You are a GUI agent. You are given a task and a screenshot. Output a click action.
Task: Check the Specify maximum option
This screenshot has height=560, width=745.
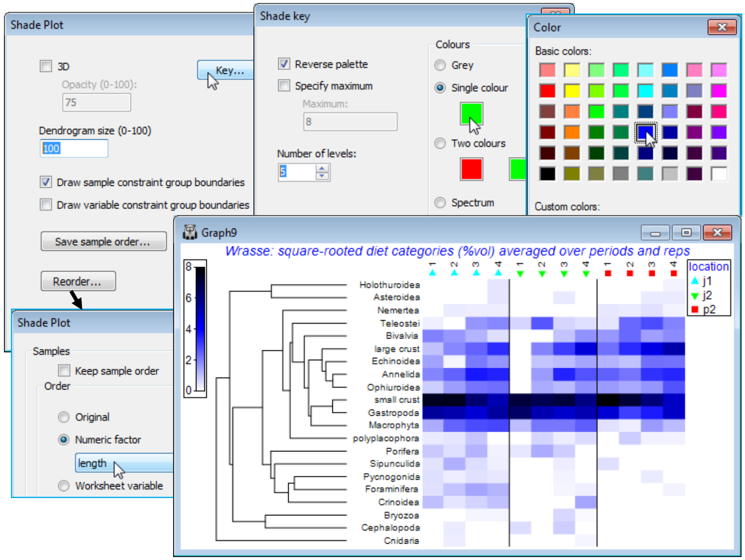(x=284, y=85)
